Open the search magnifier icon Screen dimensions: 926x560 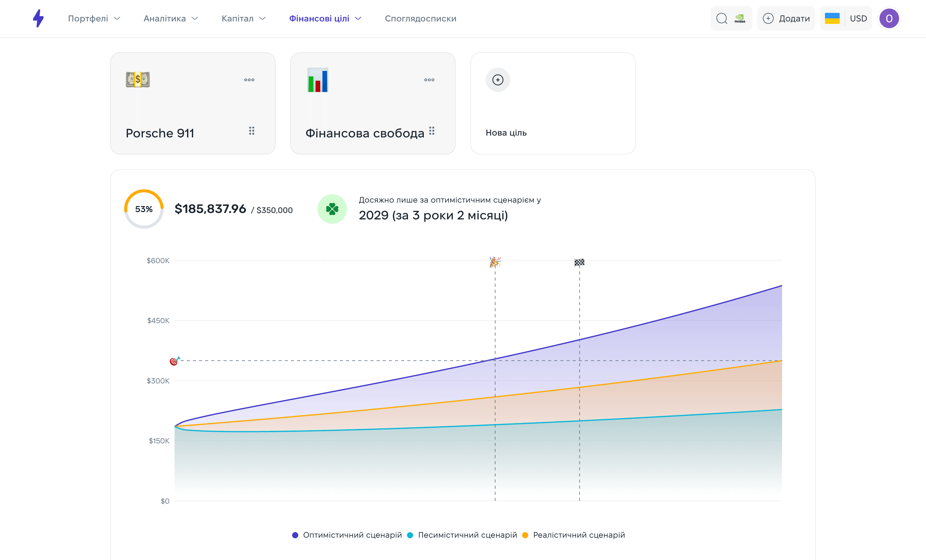coord(721,18)
